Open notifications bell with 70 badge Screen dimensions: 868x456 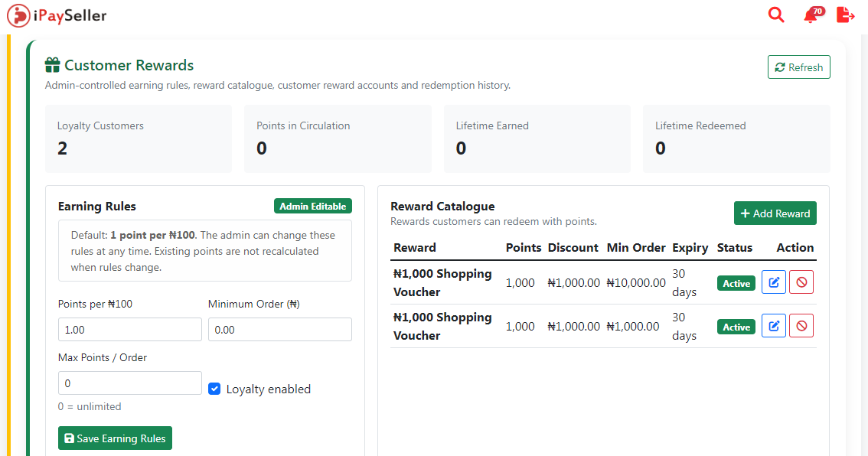tap(813, 15)
